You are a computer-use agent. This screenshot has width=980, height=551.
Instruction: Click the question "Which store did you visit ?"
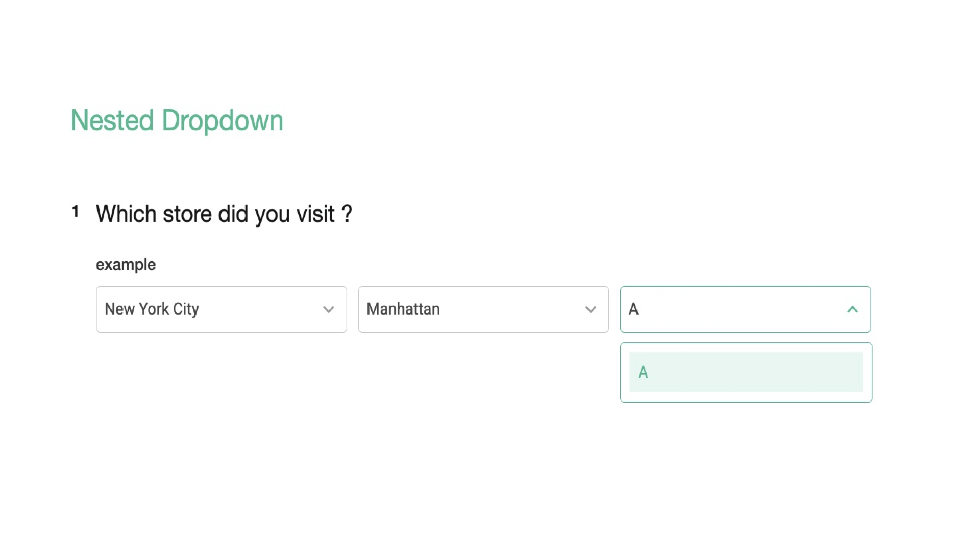point(224,214)
